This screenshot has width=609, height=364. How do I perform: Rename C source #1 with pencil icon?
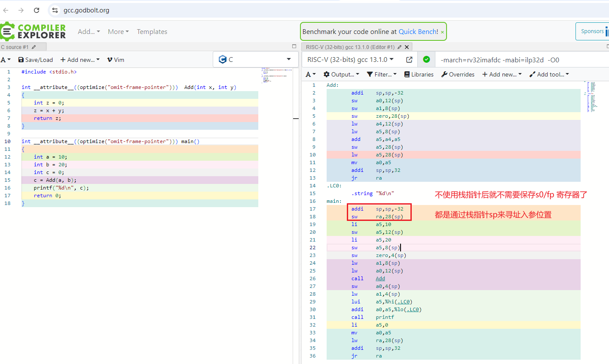[34, 47]
